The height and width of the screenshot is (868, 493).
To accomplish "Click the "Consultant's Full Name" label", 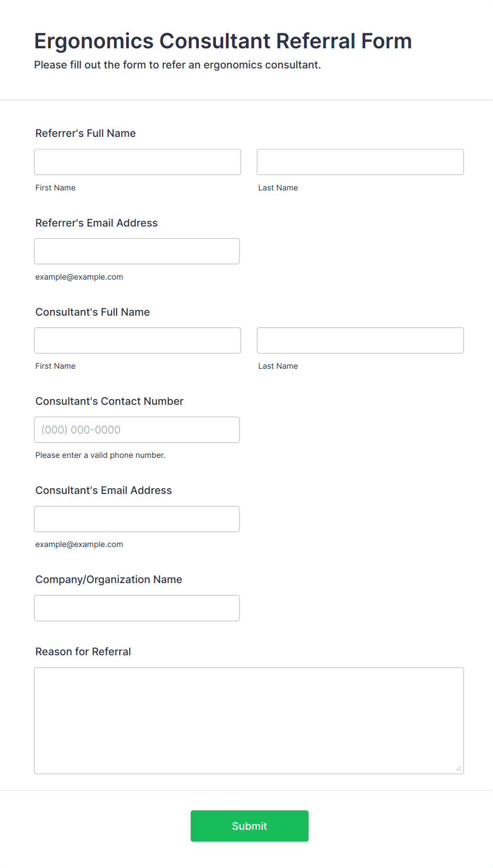I will click(x=93, y=312).
